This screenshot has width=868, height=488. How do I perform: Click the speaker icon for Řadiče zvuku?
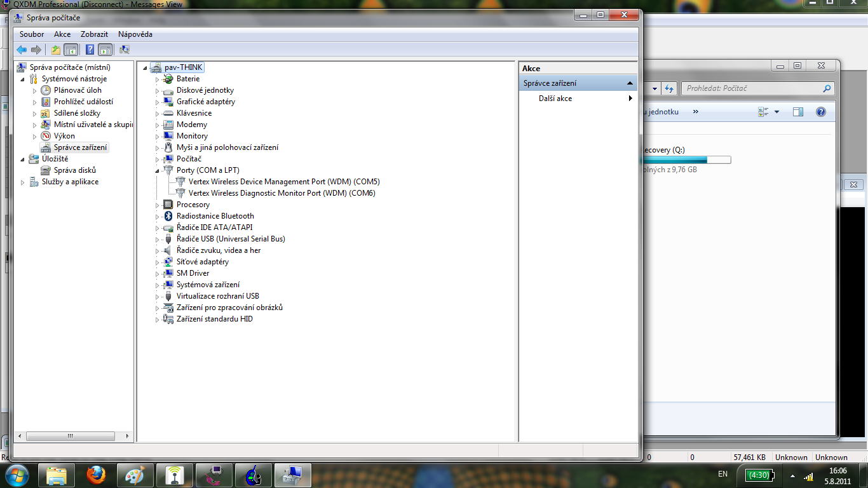point(168,250)
